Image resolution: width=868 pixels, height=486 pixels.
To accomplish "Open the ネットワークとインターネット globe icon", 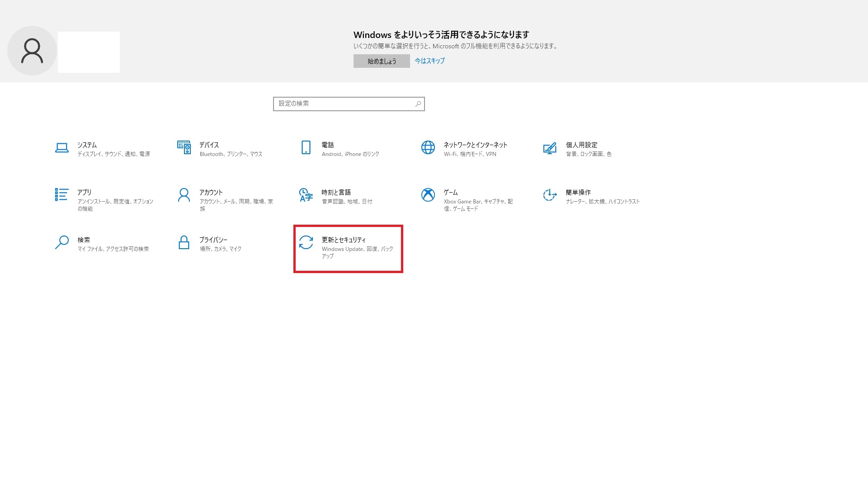I will pyautogui.click(x=428, y=147).
